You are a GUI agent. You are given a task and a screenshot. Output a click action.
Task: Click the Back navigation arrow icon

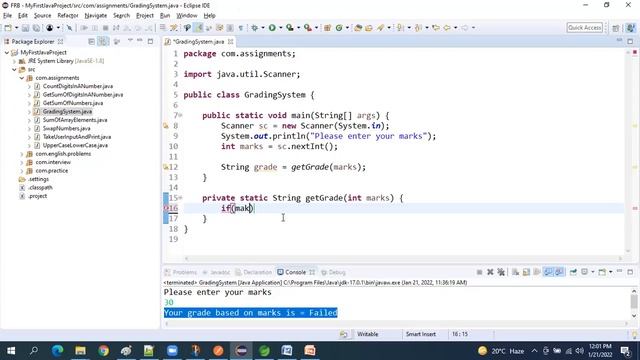pyautogui.click(x=447, y=28)
